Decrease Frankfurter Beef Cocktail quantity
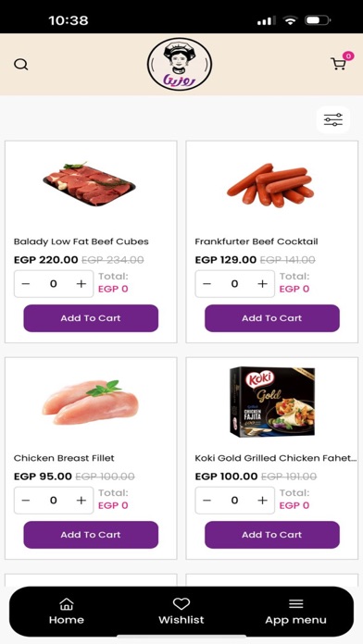This screenshot has width=363, height=644. click(x=207, y=284)
